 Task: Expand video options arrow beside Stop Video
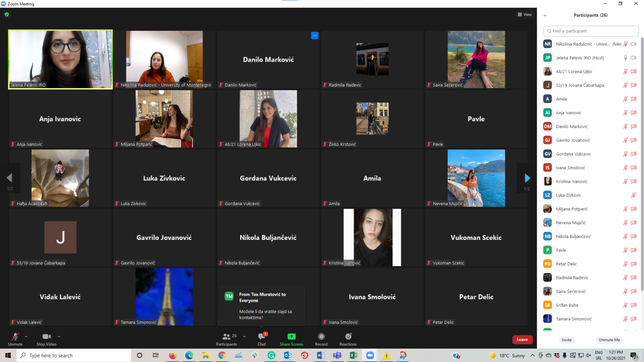click(x=59, y=337)
